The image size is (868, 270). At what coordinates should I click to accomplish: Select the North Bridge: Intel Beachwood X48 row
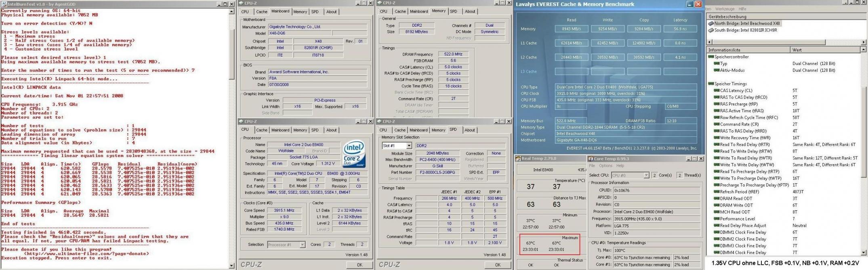pyautogui.click(x=744, y=23)
